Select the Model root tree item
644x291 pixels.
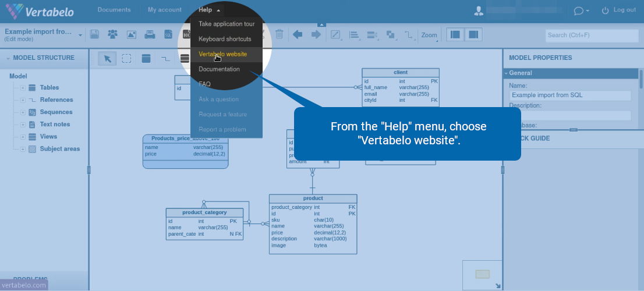pyautogui.click(x=19, y=76)
